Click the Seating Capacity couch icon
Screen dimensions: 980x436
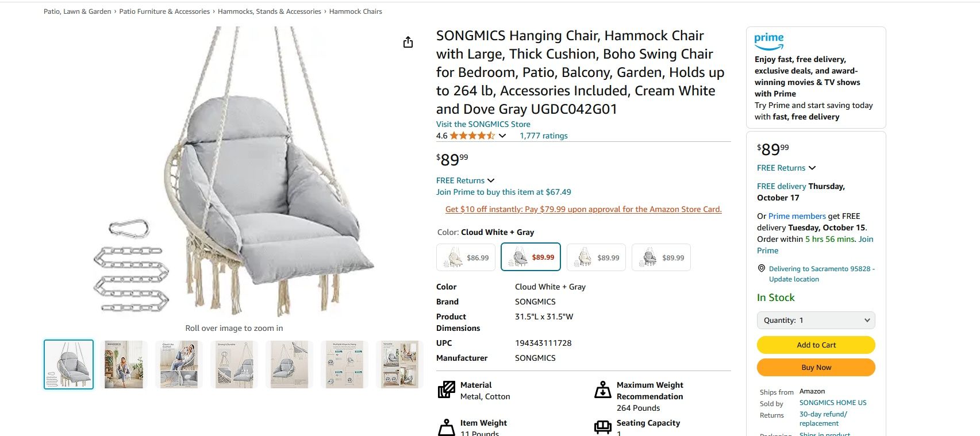602,427
